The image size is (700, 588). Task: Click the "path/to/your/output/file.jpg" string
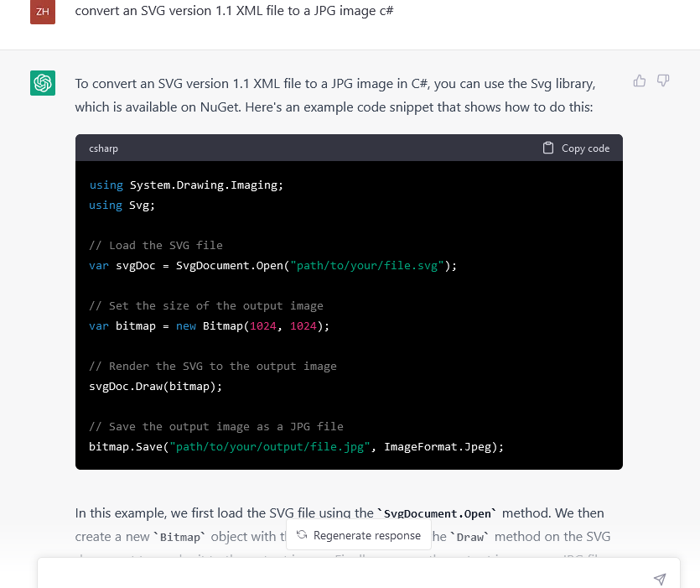click(270, 446)
